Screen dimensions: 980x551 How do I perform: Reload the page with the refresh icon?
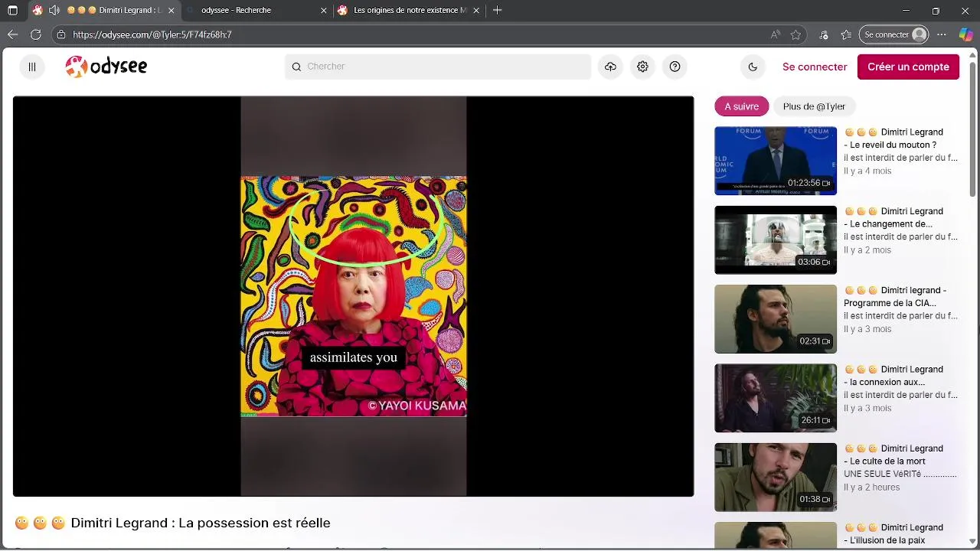point(35,34)
